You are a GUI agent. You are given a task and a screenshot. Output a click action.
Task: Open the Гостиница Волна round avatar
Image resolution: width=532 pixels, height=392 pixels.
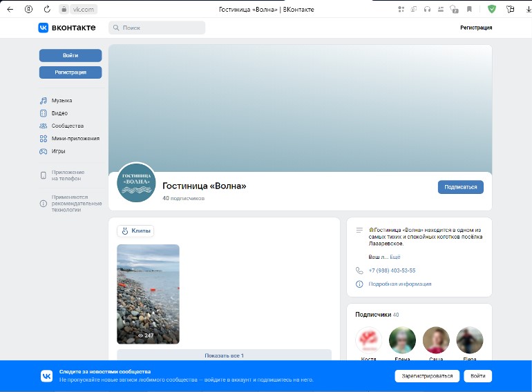tap(136, 182)
